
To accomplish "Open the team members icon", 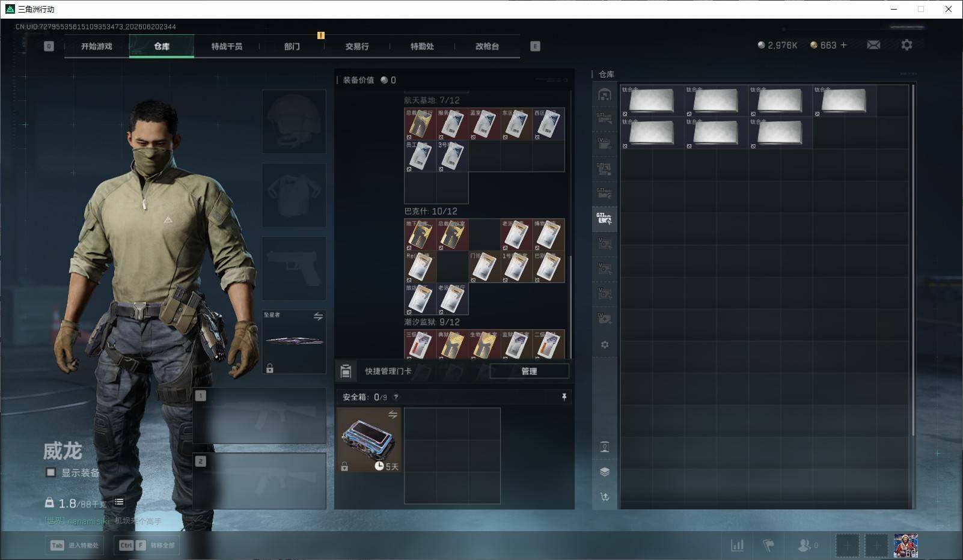I will pyautogui.click(x=804, y=545).
